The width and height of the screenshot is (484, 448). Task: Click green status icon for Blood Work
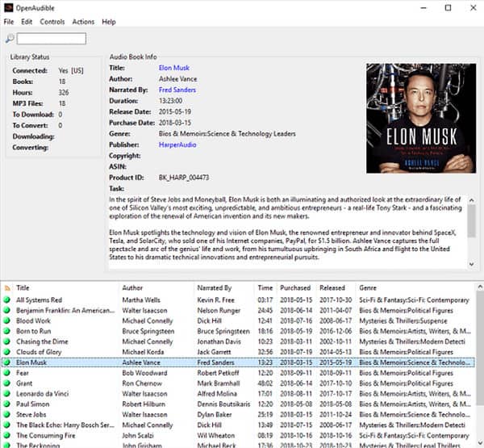coord(6,320)
